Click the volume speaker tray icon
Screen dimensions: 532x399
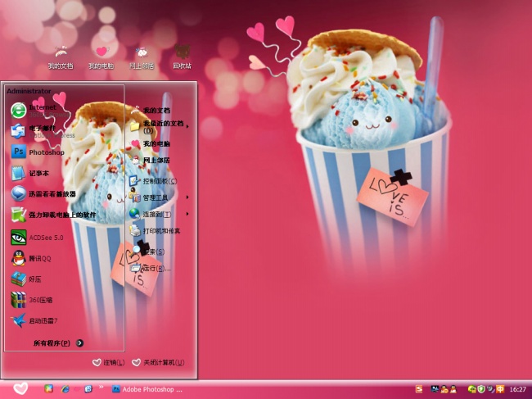490,389
